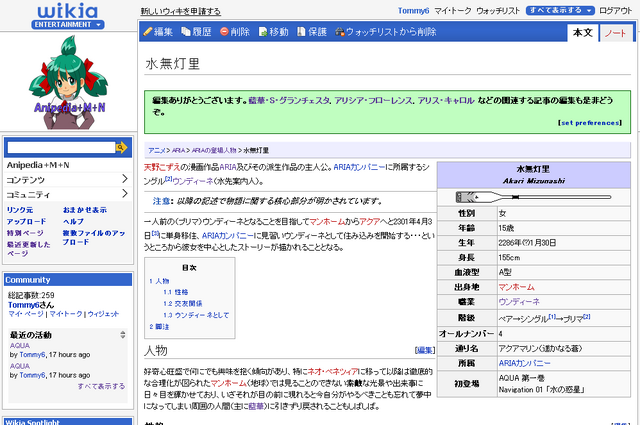Click the 編集 link beside 人物 heading
Viewport: 640px width, 425px height.
point(425,350)
